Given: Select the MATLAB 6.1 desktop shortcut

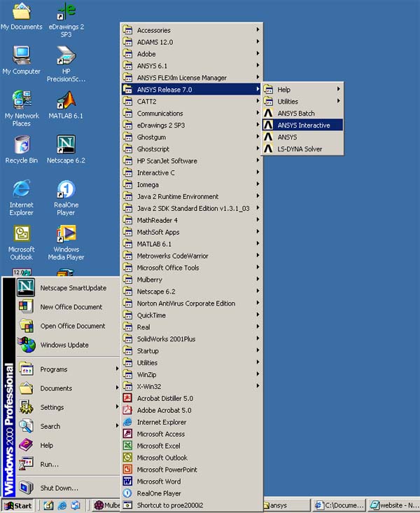Looking at the screenshot, I should point(66,105).
